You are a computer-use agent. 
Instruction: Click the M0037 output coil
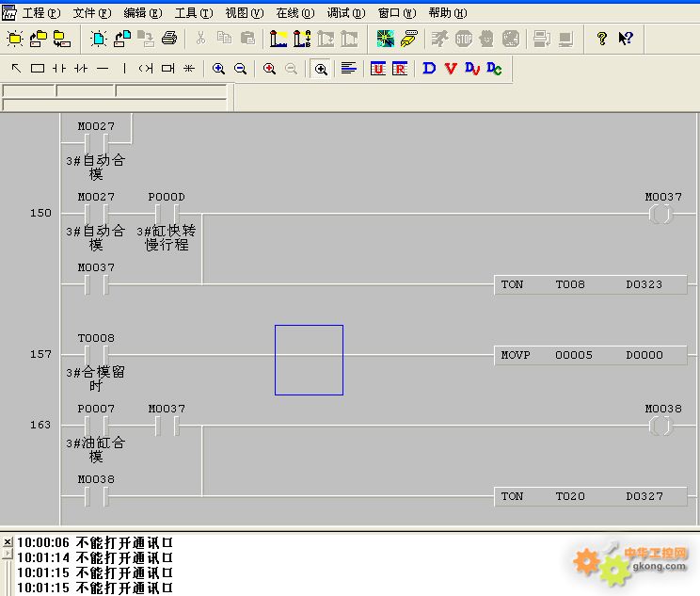661,214
